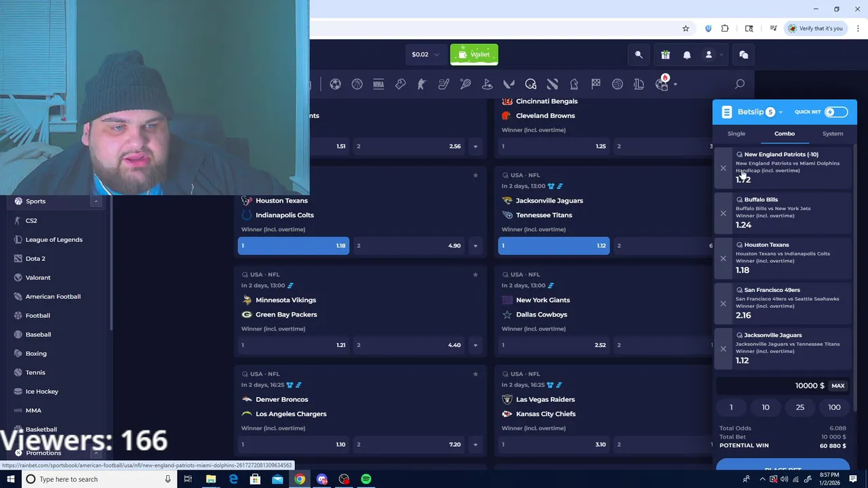Select Indianapolis Colts 4.90 odds
Viewport: 868px width, 488px height.
[409, 245]
